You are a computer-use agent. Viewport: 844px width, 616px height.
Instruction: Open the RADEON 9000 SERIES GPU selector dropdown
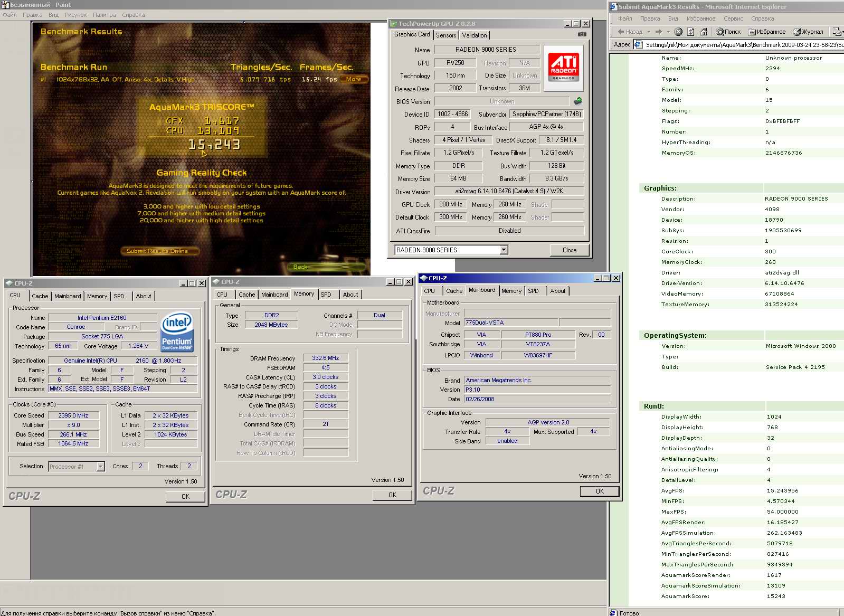pos(504,250)
